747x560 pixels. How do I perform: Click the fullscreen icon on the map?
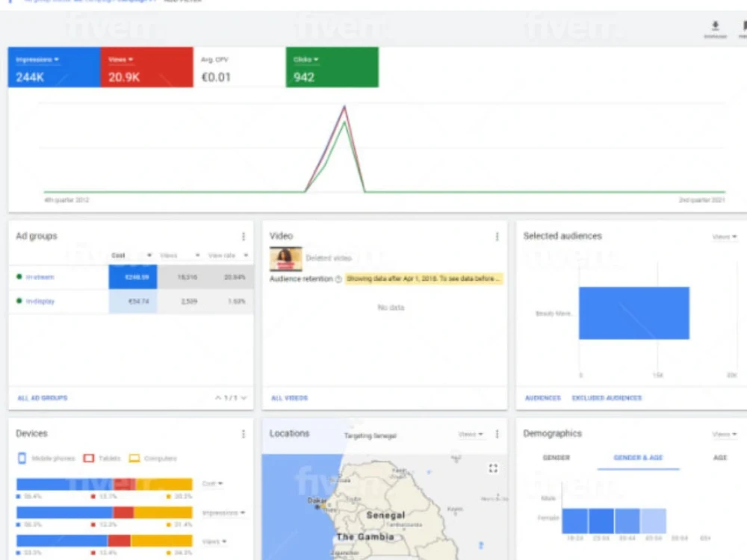pyautogui.click(x=493, y=468)
